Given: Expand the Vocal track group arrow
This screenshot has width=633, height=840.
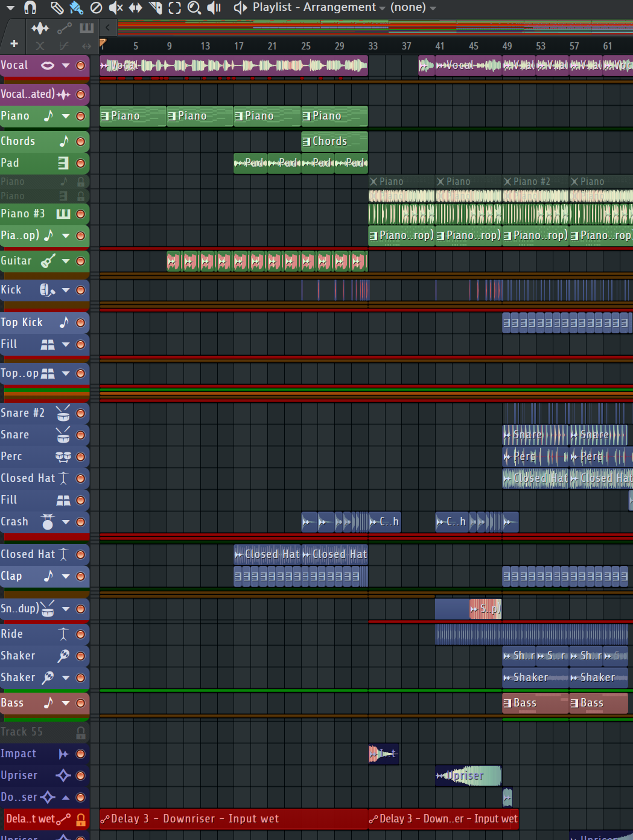Looking at the screenshot, I should (x=66, y=65).
